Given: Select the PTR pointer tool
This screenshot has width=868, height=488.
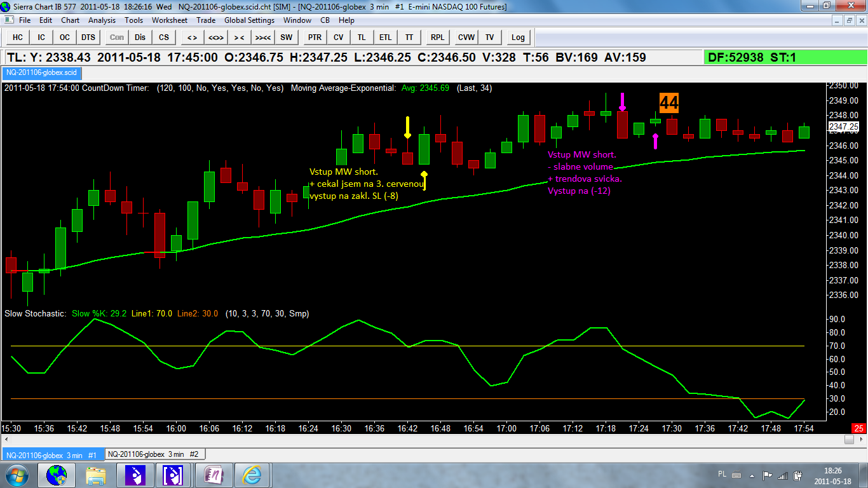Looking at the screenshot, I should [x=315, y=37].
